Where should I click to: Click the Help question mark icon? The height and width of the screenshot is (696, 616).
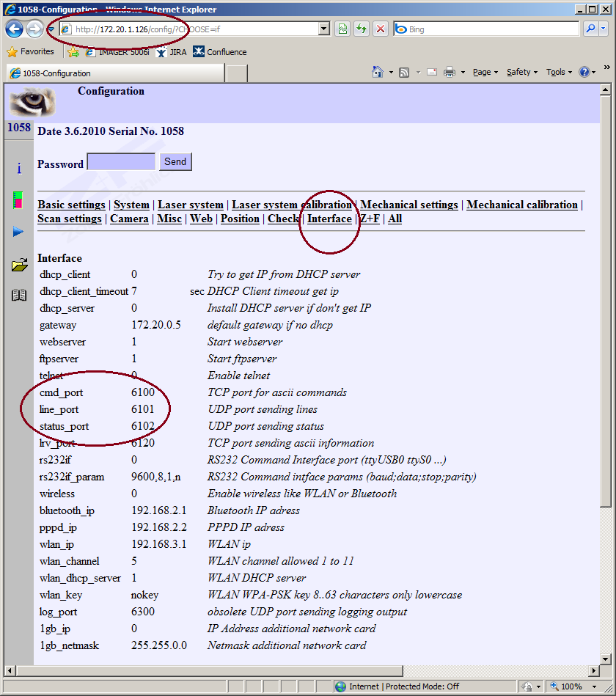[585, 72]
